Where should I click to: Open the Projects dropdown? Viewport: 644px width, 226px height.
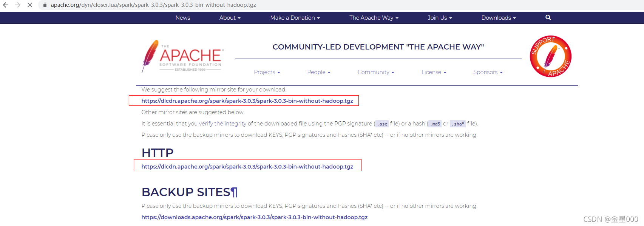click(267, 72)
